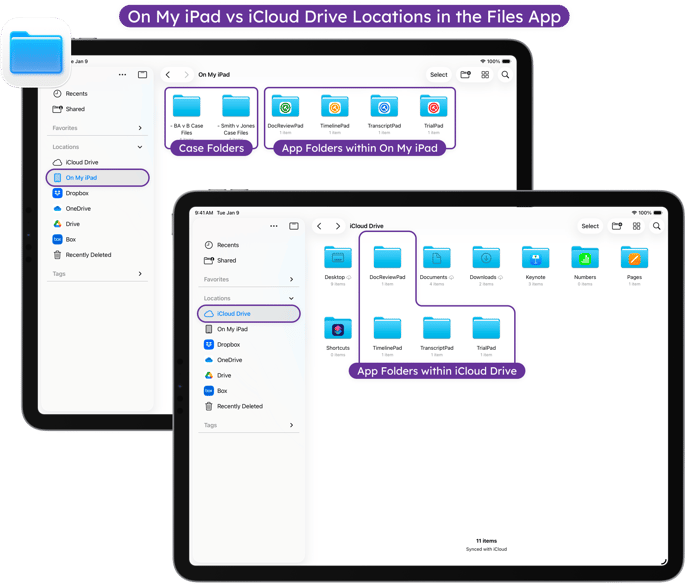Toggle sidebar icon on front iPad
The image size is (688, 587).
[x=294, y=226]
